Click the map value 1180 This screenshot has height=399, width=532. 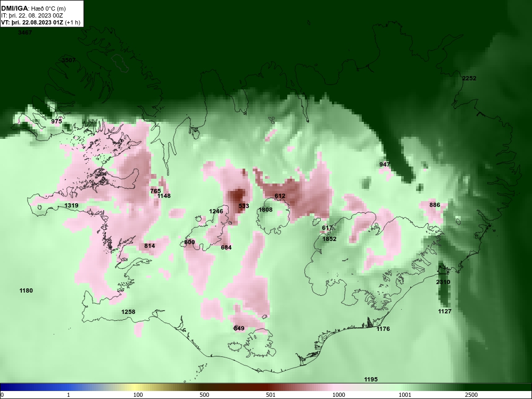pyautogui.click(x=26, y=290)
